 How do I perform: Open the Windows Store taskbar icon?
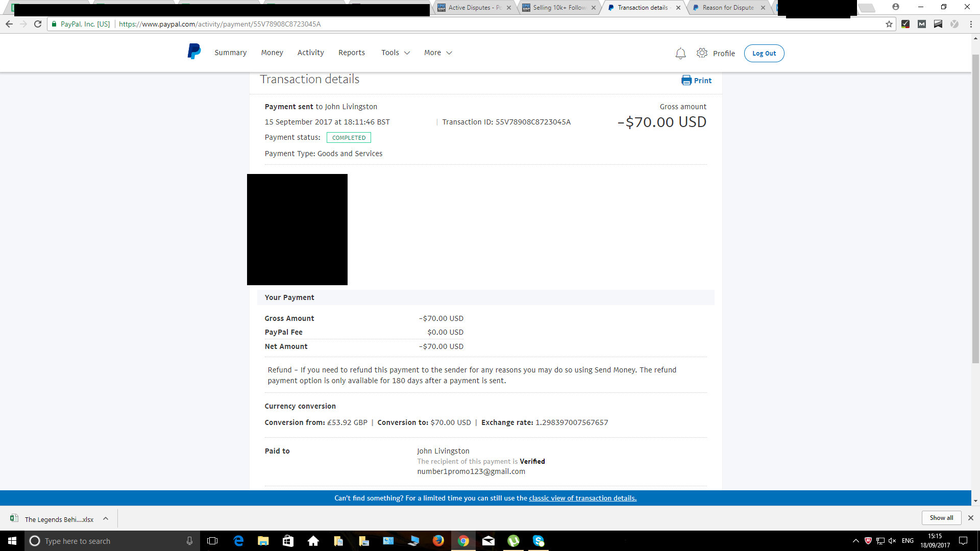288,541
